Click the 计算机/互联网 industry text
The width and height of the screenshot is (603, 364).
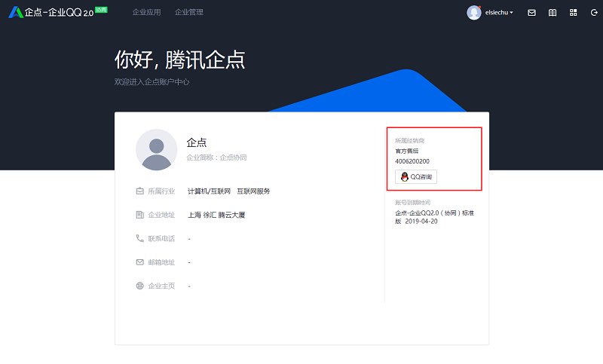tap(208, 191)
